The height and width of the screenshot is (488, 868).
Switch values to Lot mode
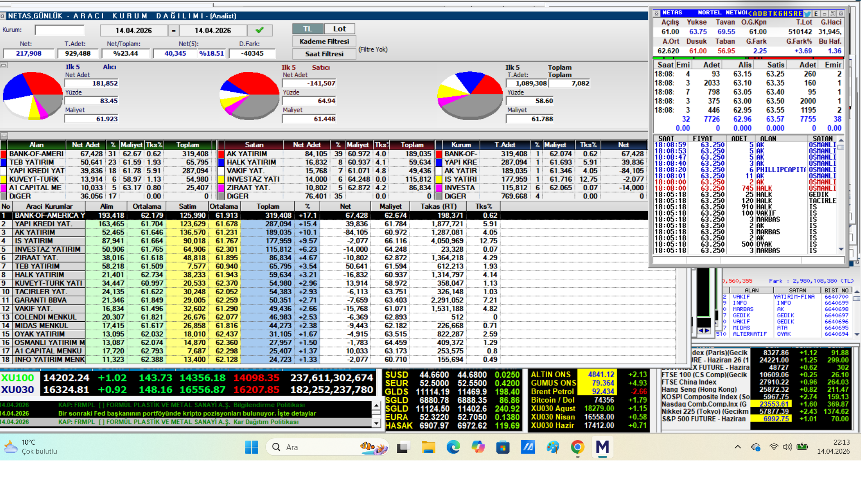coord(340,29)
